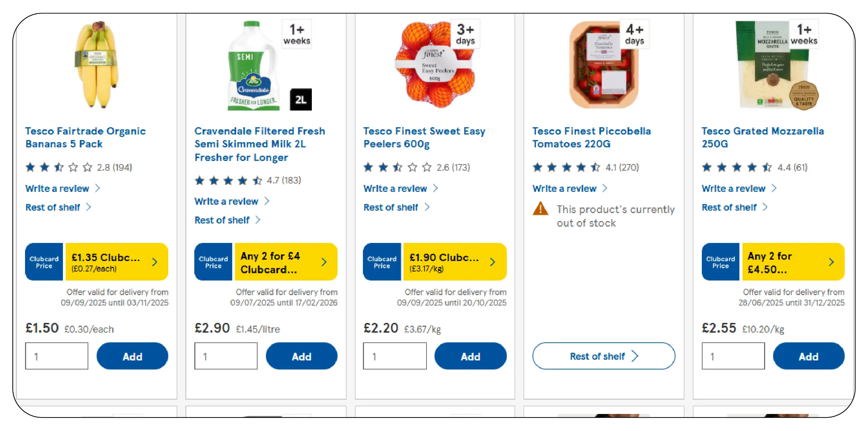
Task: Click the Any 2 for £4.50 yellow offer banner
Action: pos(793,261)
